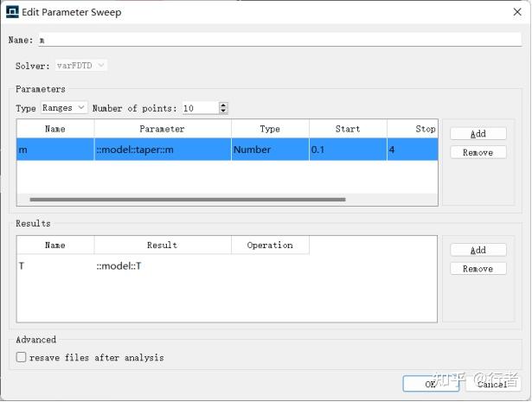
Task: Click the Operation column header in Results
Action: click(270, 246)
